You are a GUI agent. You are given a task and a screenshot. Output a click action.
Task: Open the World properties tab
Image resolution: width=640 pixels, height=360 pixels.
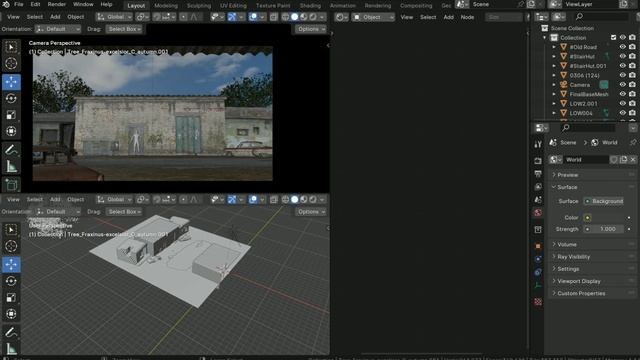[538, 213]
